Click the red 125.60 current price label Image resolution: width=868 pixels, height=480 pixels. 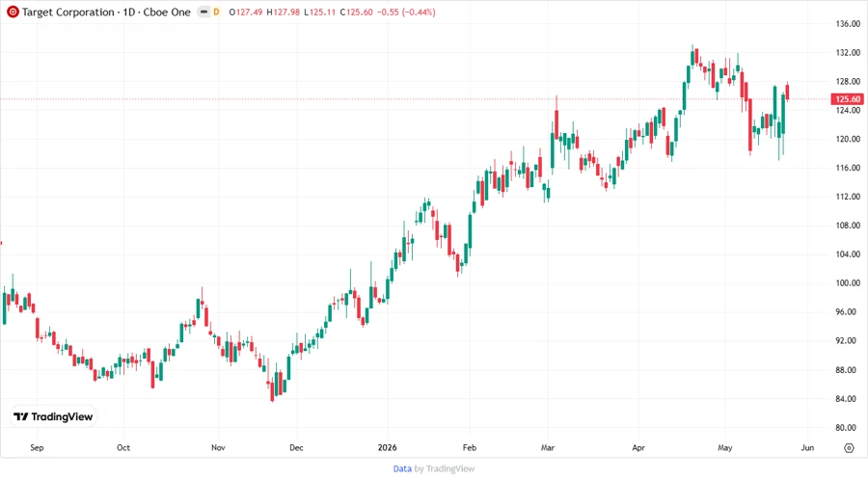(x=847, y=99)
